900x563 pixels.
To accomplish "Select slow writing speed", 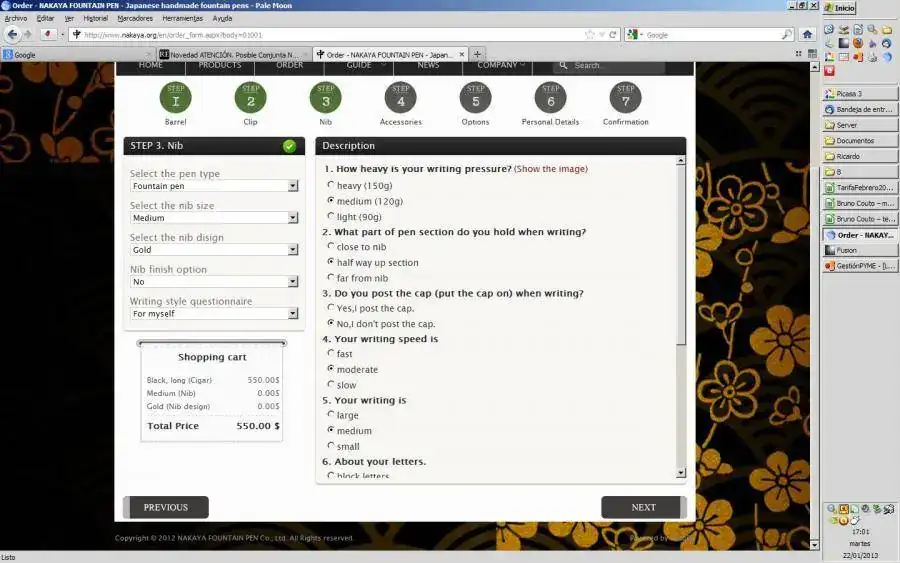I will (x=331, y=384).
